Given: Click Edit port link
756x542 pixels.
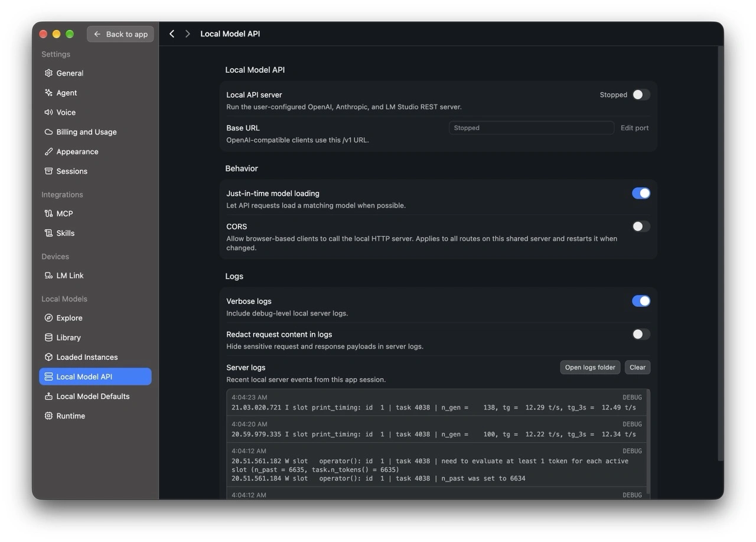Looking at the screenshot, I should [634, 128].
